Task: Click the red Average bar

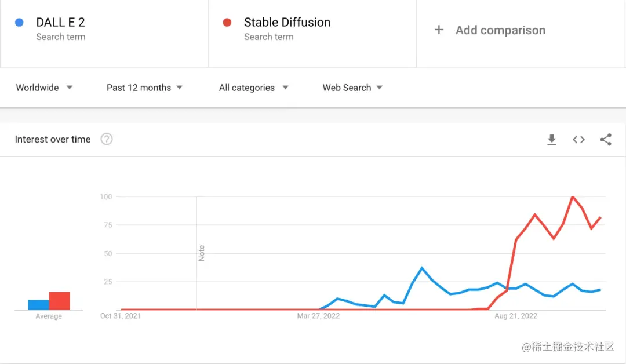Action: point(59,301)
